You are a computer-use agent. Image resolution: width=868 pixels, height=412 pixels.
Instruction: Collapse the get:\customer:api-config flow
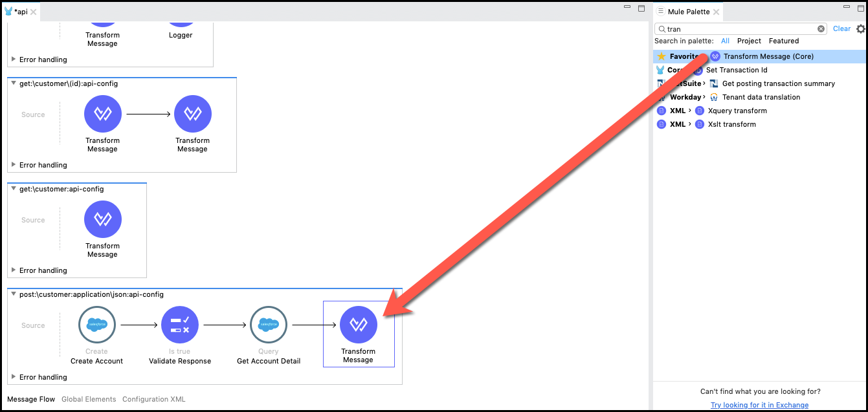14,190
